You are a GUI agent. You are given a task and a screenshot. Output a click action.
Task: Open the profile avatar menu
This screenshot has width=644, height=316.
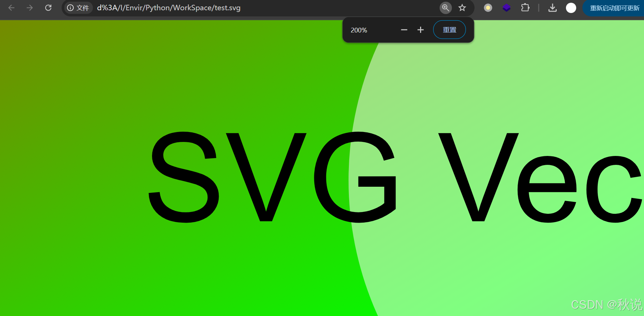click(571, 8)
